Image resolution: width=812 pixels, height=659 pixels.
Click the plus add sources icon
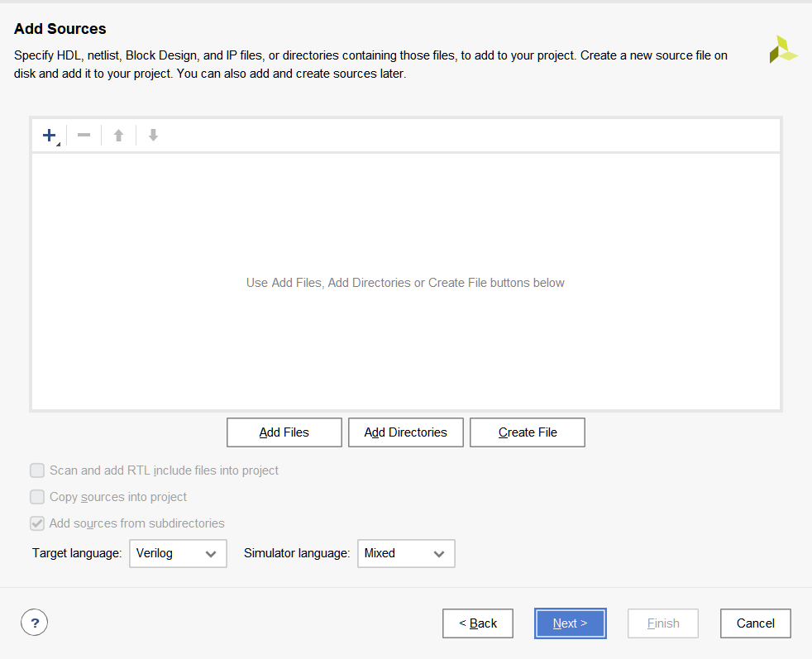(50, 136)
